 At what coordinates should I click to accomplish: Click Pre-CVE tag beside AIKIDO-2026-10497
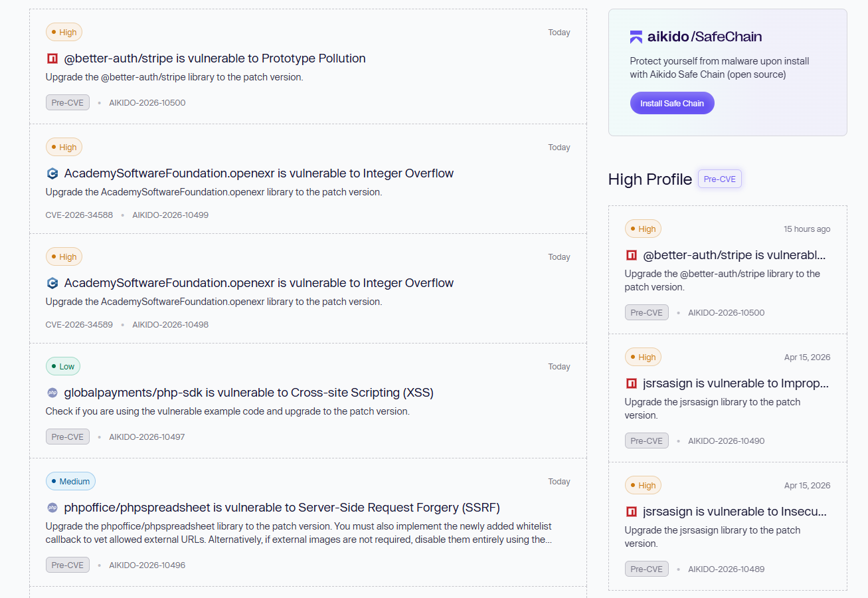(68, 437)
